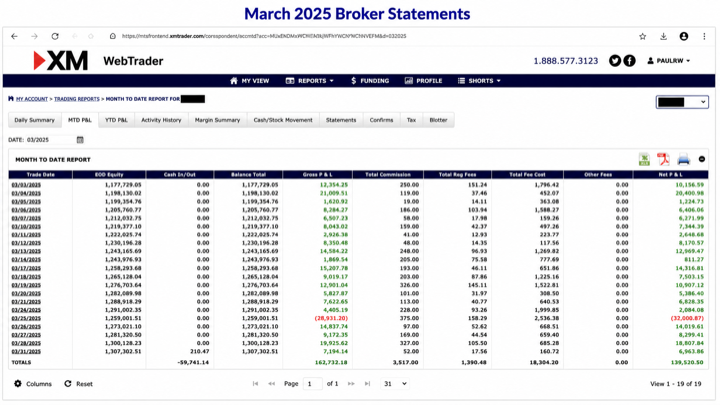Switch to the Cash/Stock Movement tab
Screen dimensions: 720x405
pos(283,120)
